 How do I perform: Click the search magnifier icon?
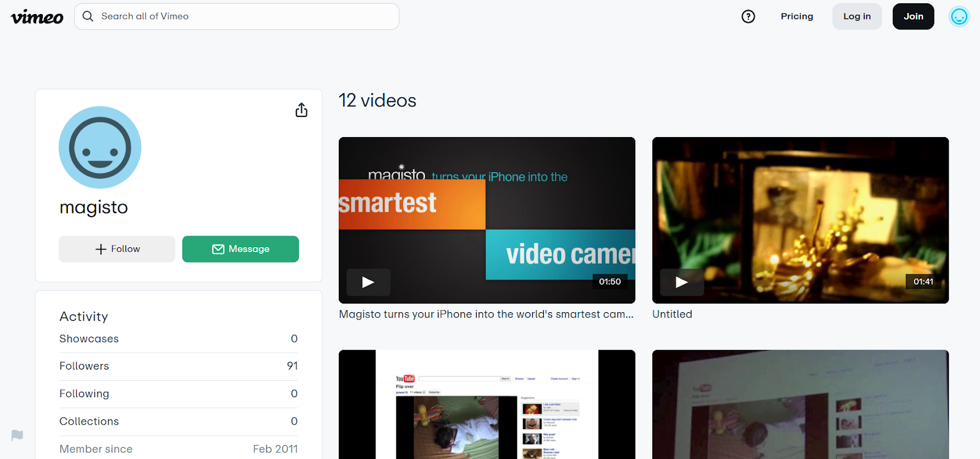click(x=88, y=17)
